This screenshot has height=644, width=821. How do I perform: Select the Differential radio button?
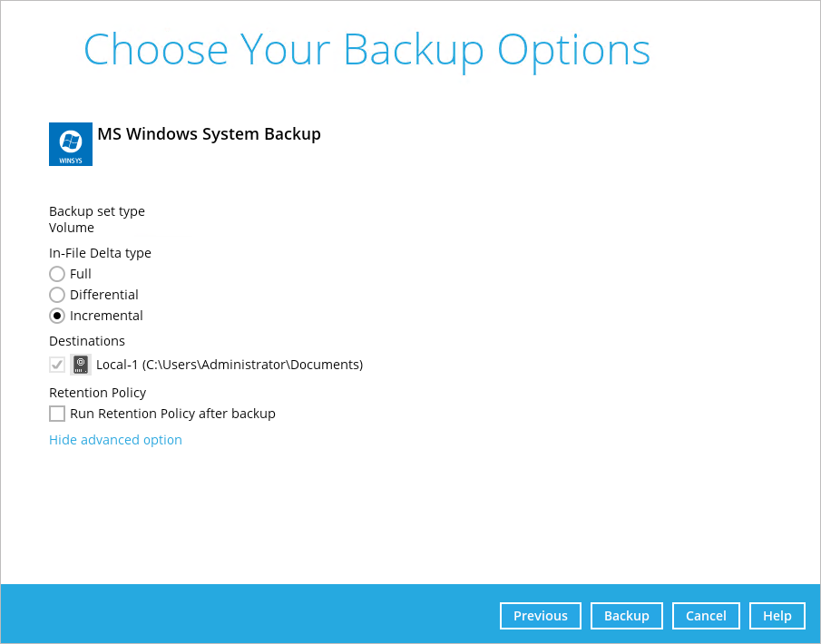[x=57, y=294]
